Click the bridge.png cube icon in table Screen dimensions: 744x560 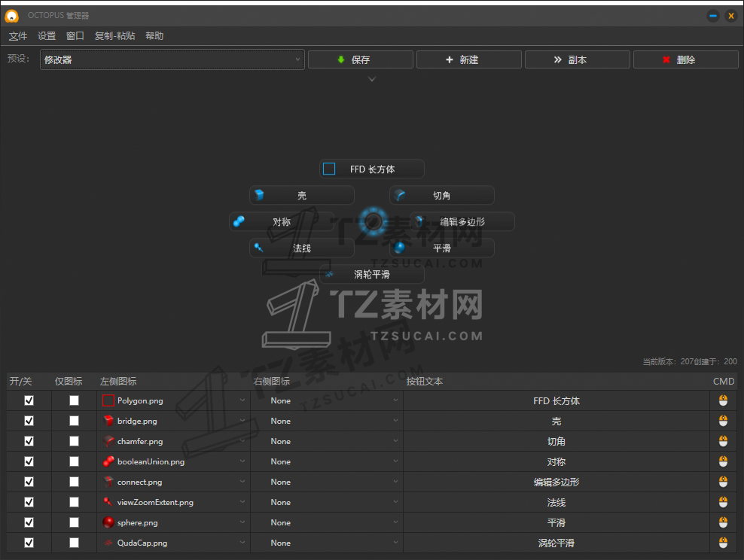108,421
